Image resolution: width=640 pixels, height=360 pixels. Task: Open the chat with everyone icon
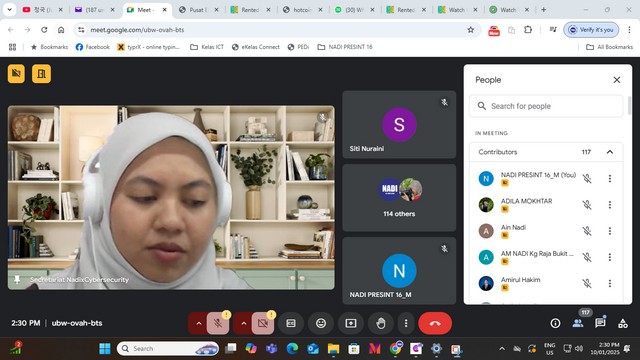point(600,323)
